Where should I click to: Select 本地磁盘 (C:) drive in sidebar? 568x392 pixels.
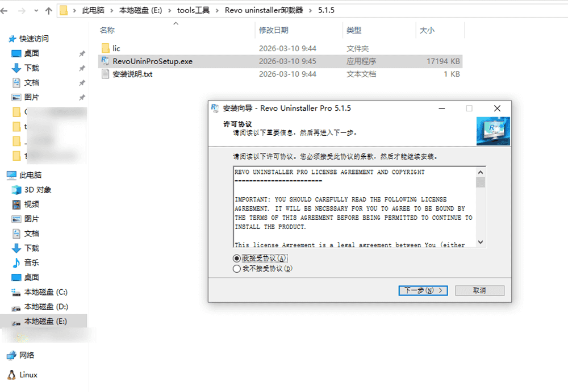tap(45, 292)
